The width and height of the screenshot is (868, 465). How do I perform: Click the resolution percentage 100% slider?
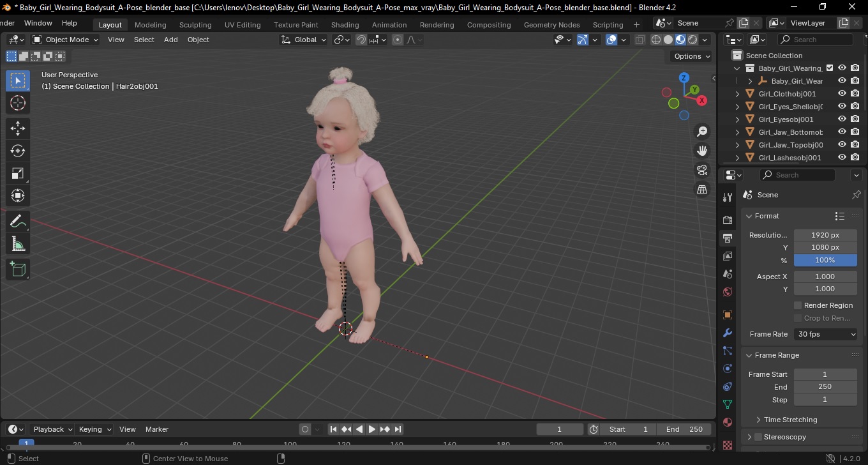point(825,260)
